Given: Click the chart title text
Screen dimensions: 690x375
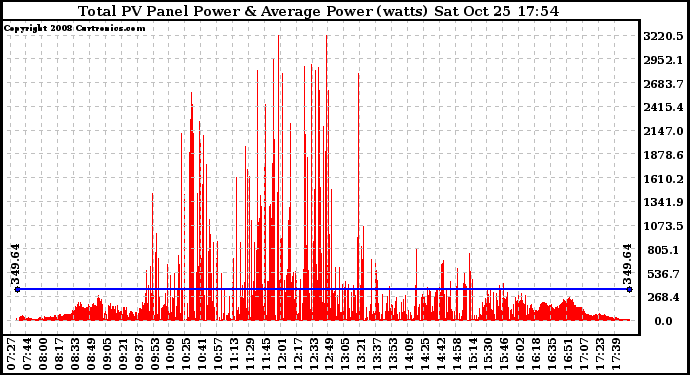Looking at the screenshot, I should point(319,11).
